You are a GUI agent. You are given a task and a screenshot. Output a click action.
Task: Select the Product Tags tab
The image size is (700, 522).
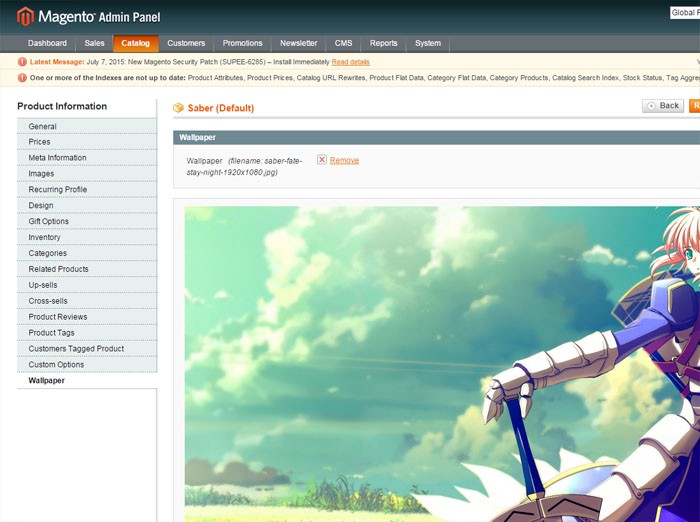pyautogui.click(x=87, y=333)
